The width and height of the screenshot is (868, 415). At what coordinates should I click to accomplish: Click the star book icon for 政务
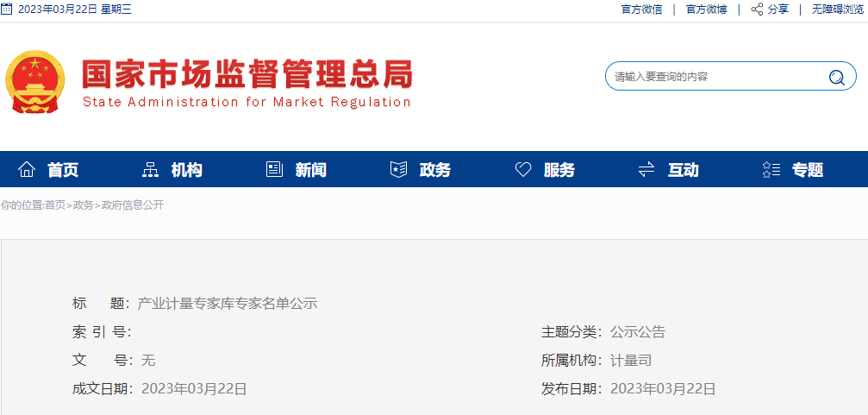click(398, 169)
